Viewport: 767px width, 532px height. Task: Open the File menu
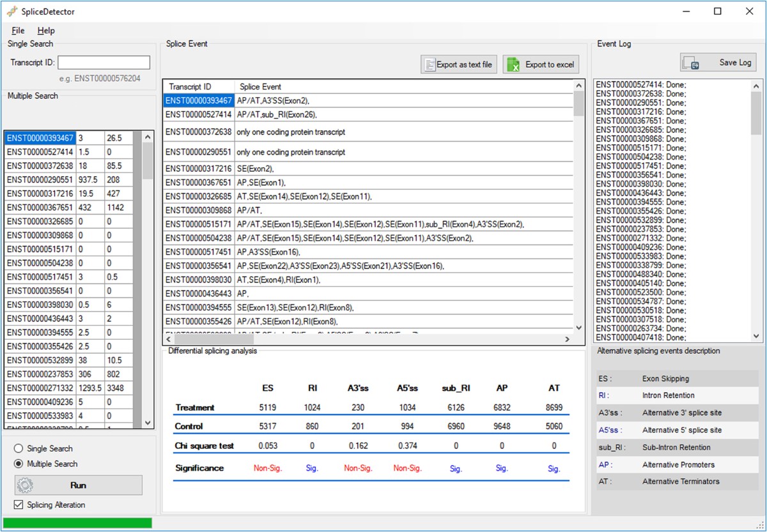pos(18,31)
